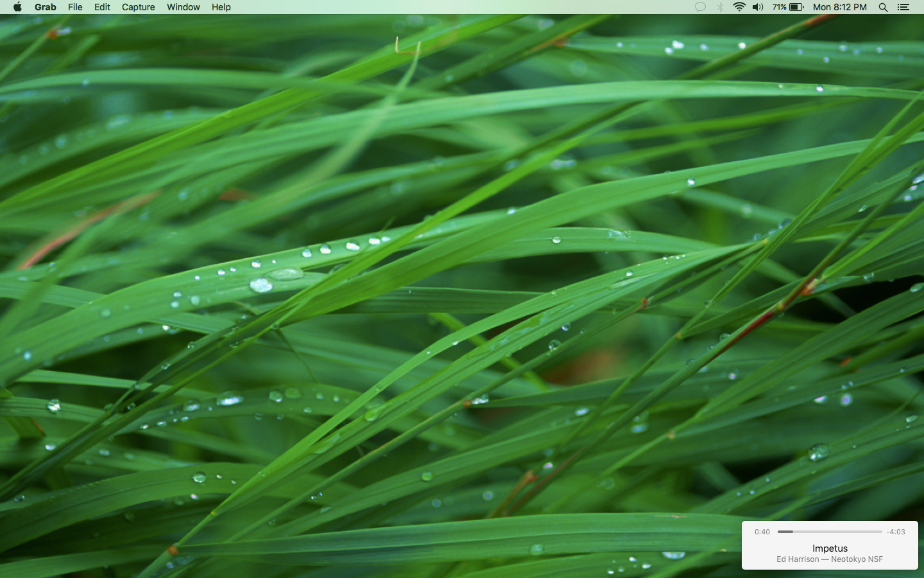This screenshot has width=924, height=578.
Task: Click the volume speaker icon
Action: pos(758,7)
